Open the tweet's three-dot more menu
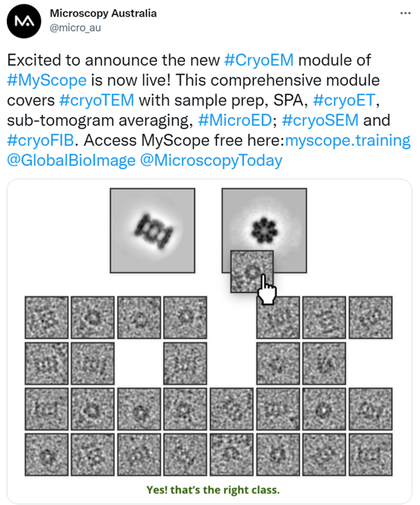 [404, 13]
